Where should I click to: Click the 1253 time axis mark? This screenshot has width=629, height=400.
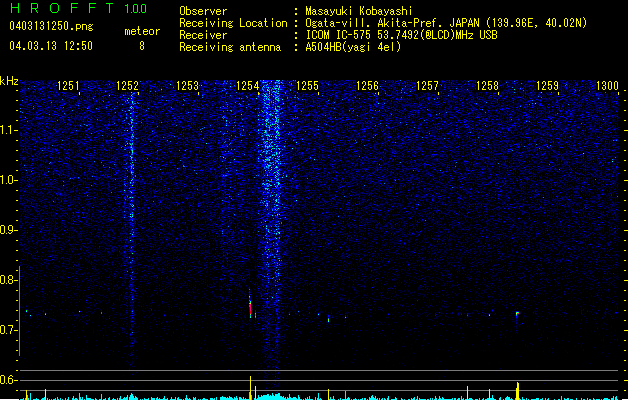pyautogui.click(x=187, y=86)
